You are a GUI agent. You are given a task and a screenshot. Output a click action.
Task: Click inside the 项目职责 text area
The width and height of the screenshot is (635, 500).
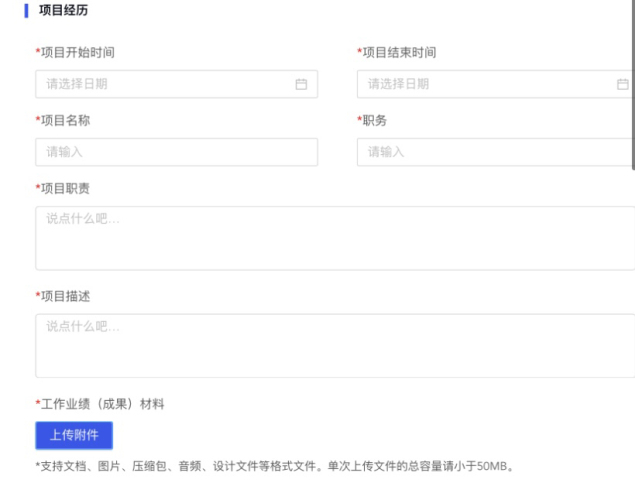click(335, 238)
